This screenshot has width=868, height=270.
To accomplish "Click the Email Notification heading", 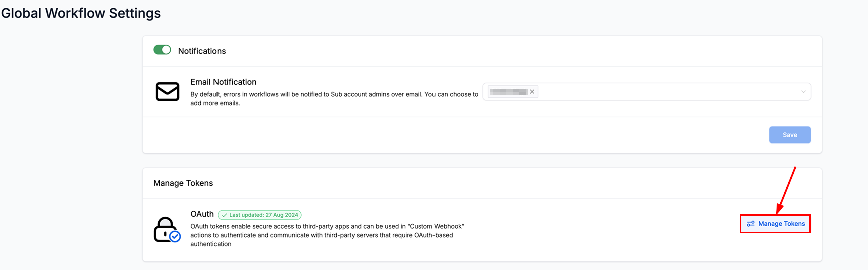I will click(223, 82).
